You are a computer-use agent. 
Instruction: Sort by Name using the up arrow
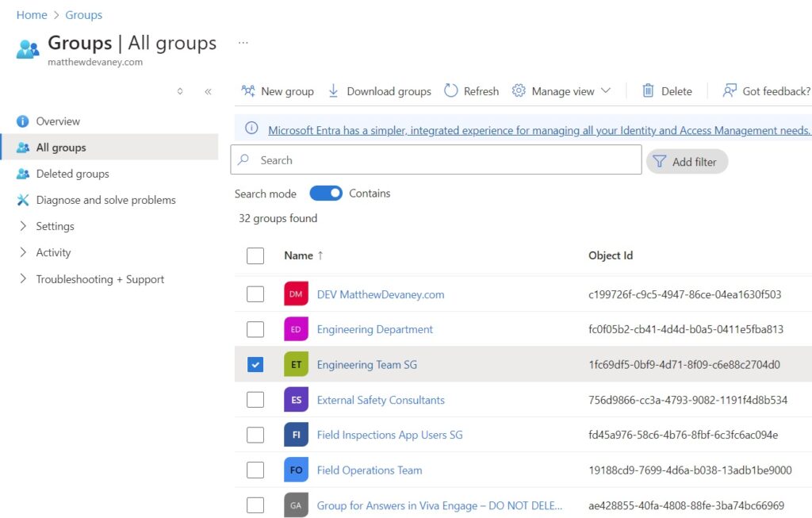click(320, 255)
